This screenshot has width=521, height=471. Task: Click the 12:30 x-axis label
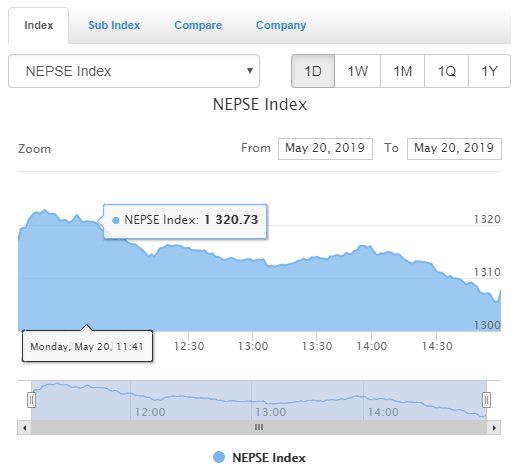[x=189, y=346]
